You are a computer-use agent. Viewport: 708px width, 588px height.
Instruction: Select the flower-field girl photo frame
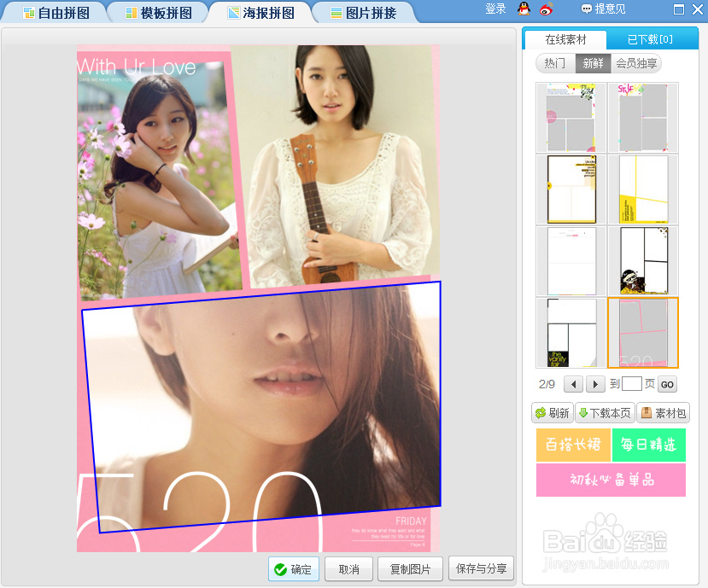159,181
